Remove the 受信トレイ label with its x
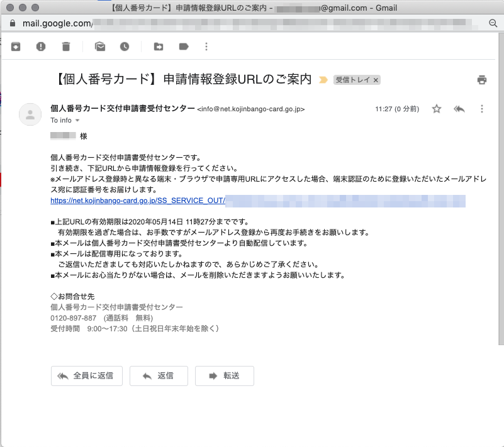 376,80
